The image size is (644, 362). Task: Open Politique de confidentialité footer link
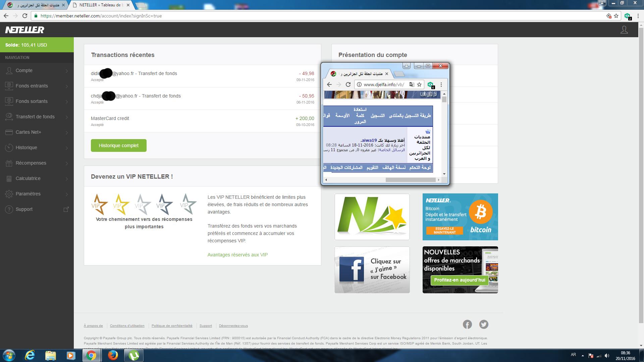coord(172,326)
